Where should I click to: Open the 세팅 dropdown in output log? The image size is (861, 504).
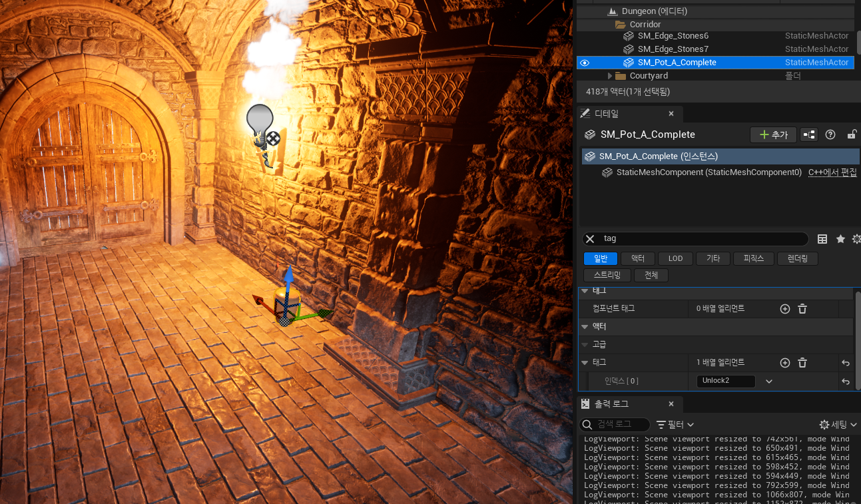(839, 425)
